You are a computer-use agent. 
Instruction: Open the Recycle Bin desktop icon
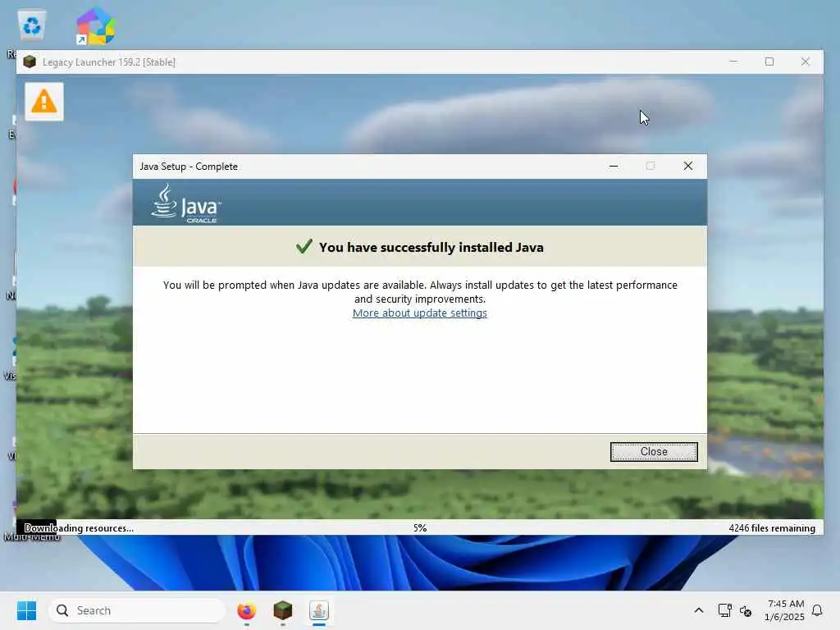pos(32,25)
